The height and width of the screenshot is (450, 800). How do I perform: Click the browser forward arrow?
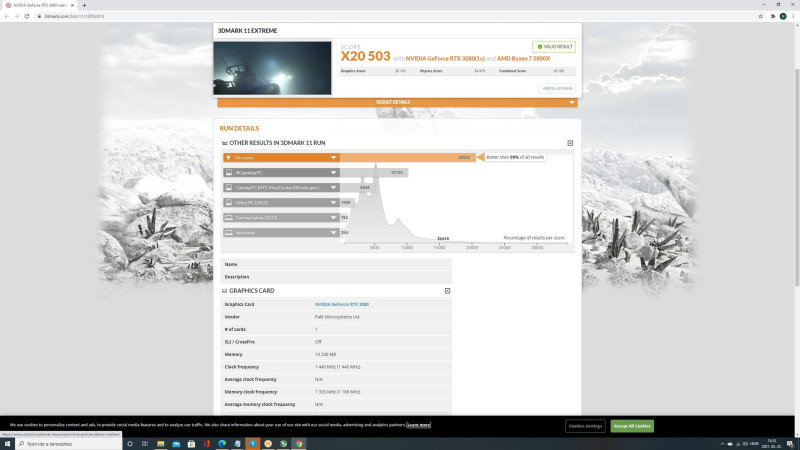(17, 16)
